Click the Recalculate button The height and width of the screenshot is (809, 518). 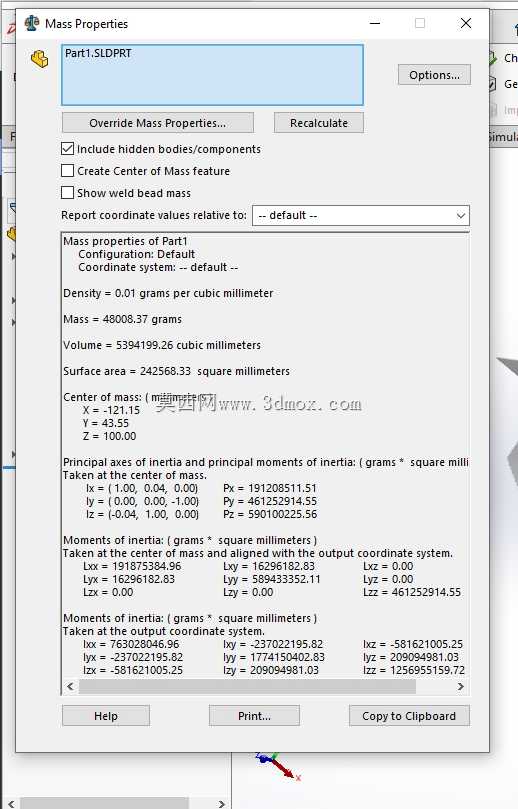[x=318, y=123]
